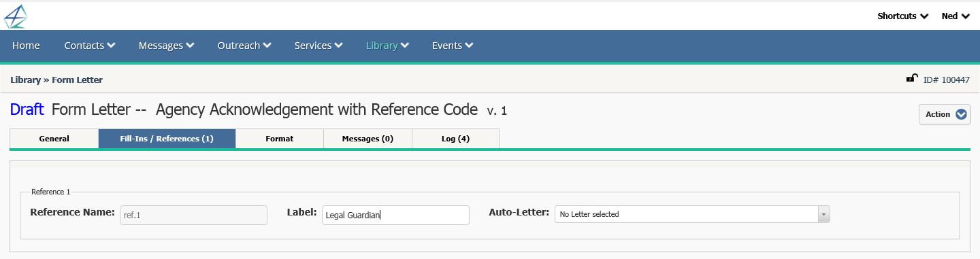
Task: Click the Library breadcrumb link
Action: [x=26, y=80]
